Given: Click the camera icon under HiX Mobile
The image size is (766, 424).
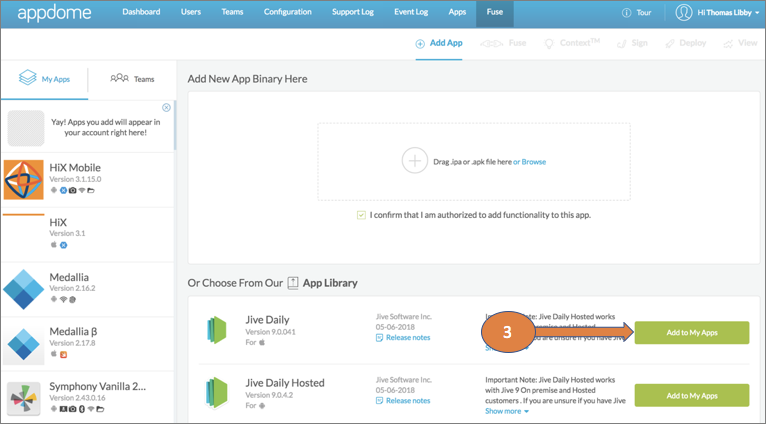Looking at the screenshot, I should pyautogui.click(x=72, y=191).
